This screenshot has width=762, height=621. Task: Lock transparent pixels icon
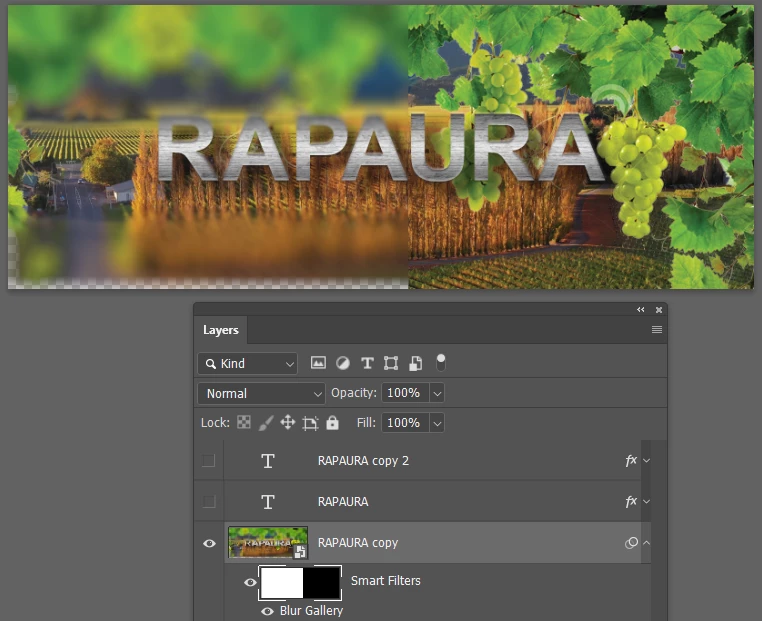tap(243, 422)
